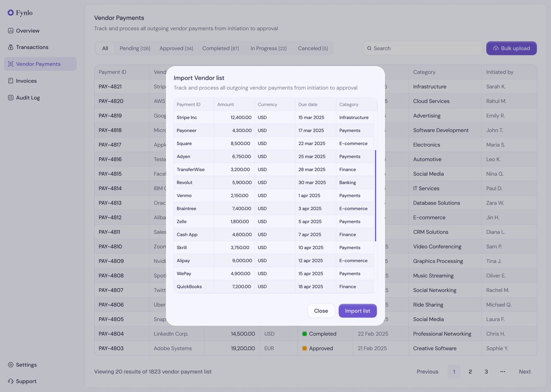Image resolution: width=551 pixels, height=392 pixels.
Task: Click the Audit Log list icon
Action: pos(11,97)
